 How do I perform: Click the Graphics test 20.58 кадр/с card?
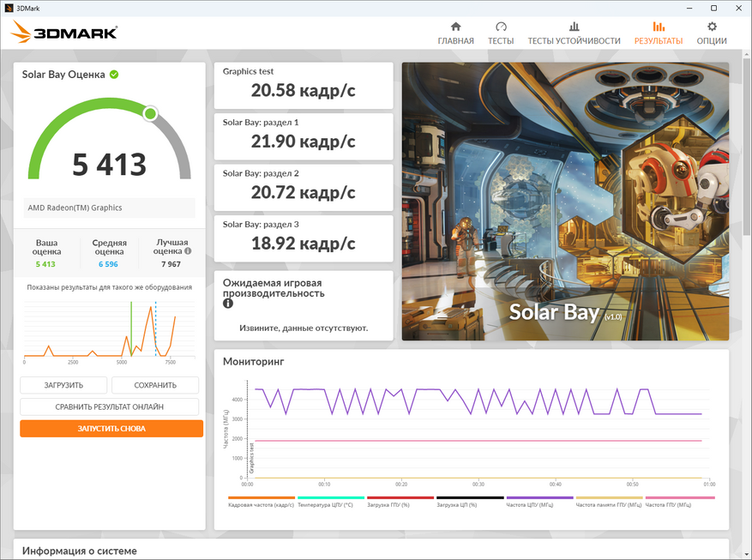coord(304,86)
